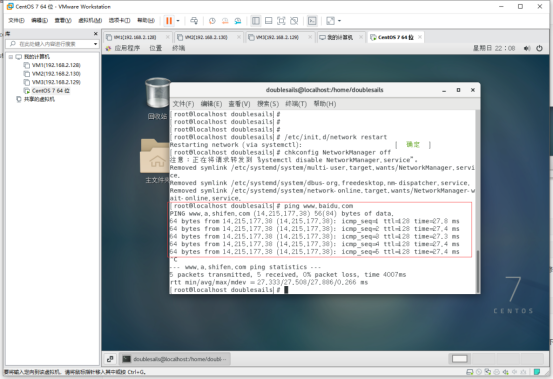Close the 我的计算机 tab
The width and height of the screenshot is (553, 379).
coord(361,37)
